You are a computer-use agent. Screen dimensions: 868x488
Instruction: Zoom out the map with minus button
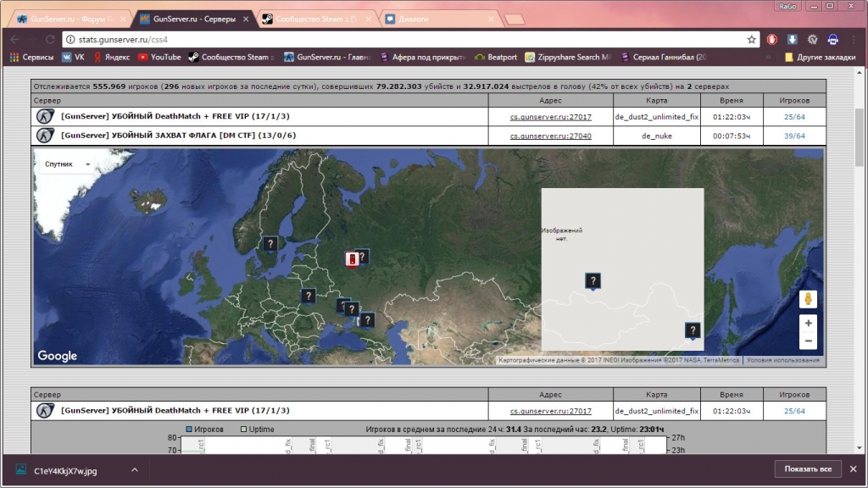808,341
